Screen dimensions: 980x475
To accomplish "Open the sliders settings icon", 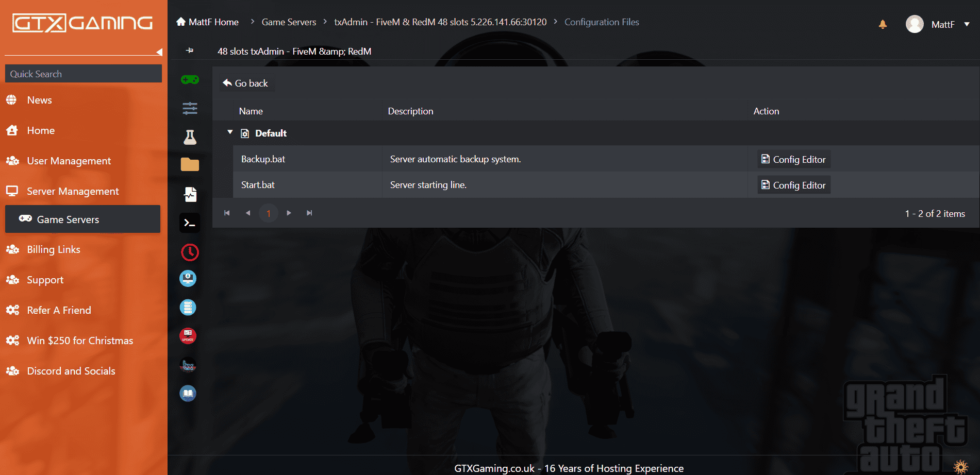I will pos(190,108).
